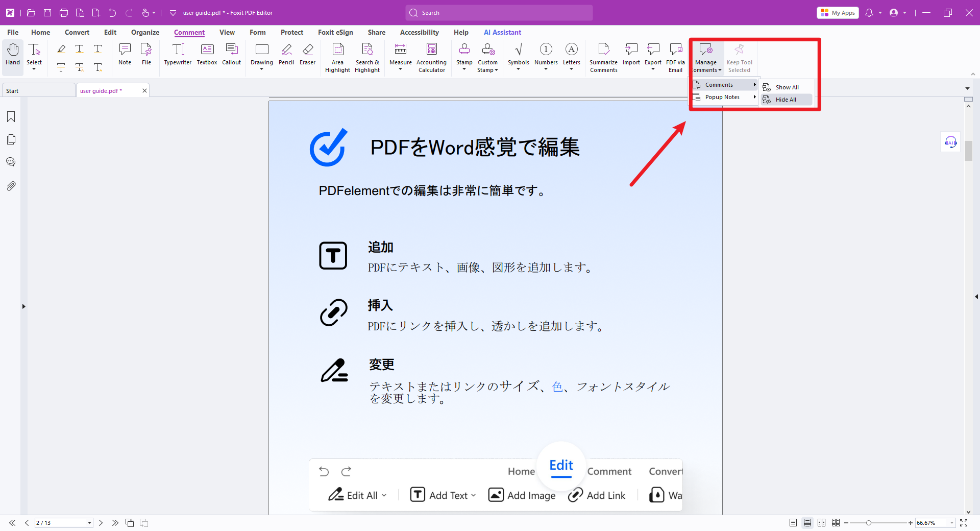This screenshot has height=531, width=980.
Task: Open the Comments submenu
Action: pyautogui.click(x=724, y=85)
